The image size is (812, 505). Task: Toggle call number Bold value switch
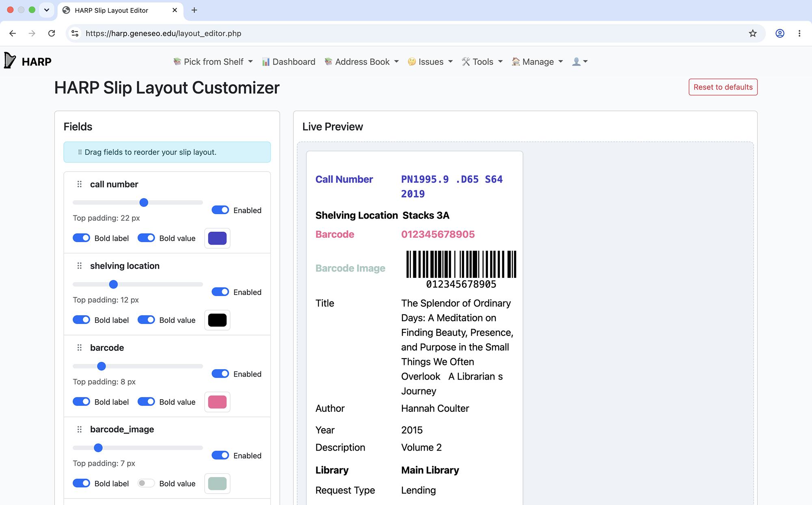tap(146, 238)
